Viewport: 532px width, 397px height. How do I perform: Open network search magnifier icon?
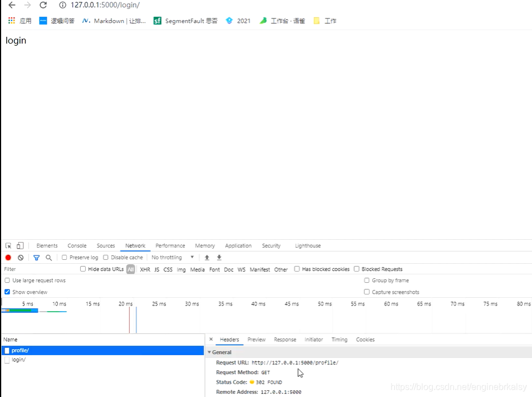(49, 258)
